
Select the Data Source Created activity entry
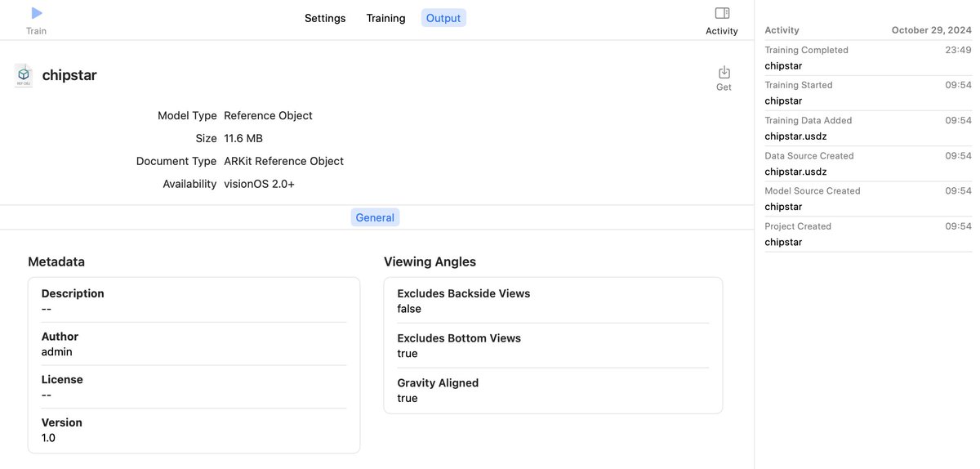(x=868, y=163)
